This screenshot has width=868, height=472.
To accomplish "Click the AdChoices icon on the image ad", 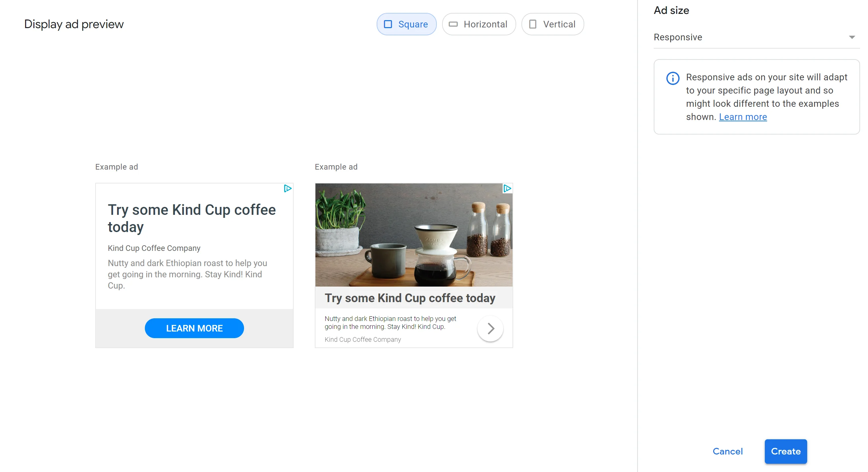I will coord(507,188).
